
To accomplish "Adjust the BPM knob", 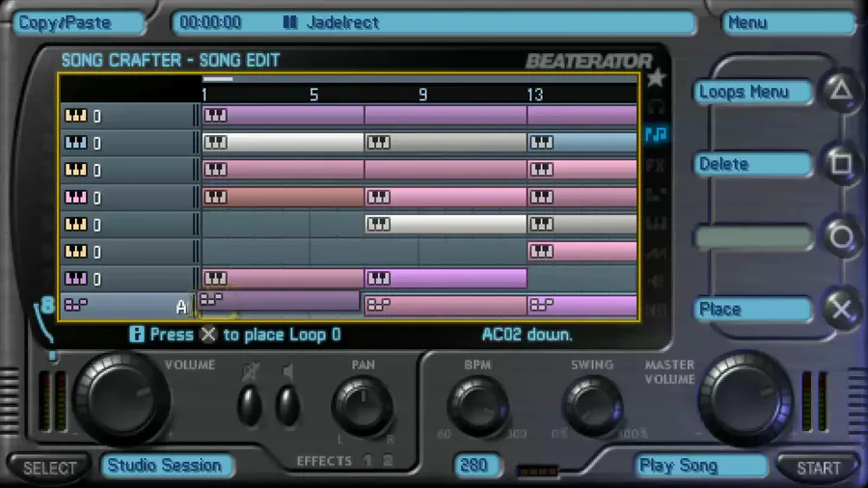I will (477, 408).
